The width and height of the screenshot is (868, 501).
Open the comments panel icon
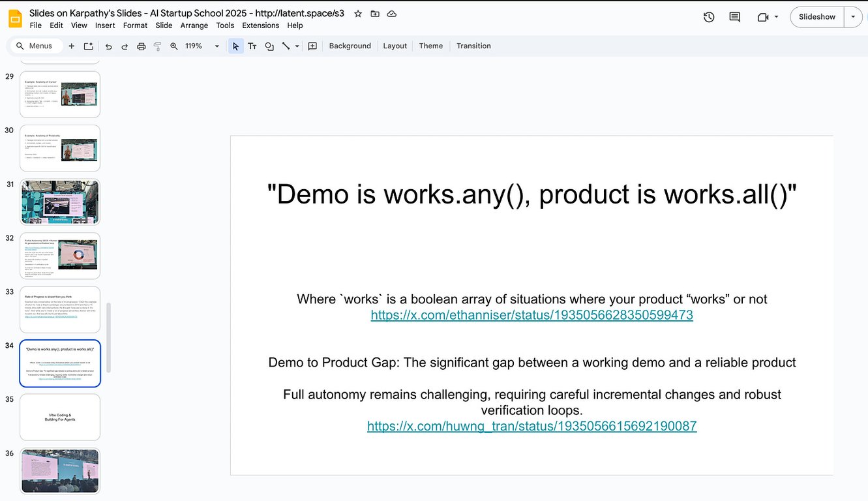[734, 17]
